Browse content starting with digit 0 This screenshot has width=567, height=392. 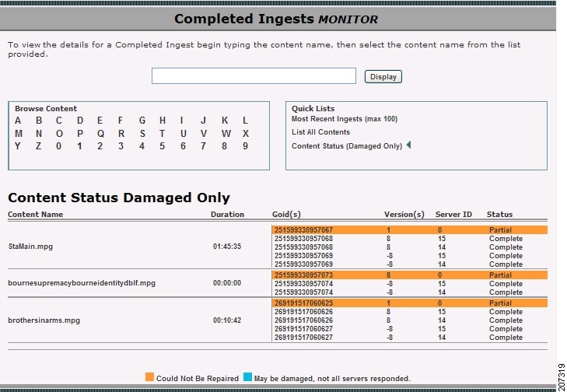[58, 146]
